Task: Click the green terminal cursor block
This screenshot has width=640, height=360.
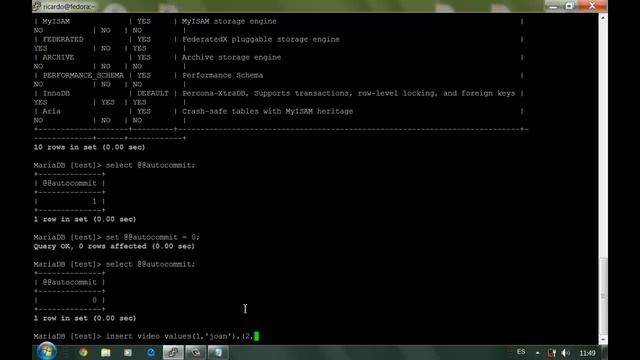Action: (256, 336)
